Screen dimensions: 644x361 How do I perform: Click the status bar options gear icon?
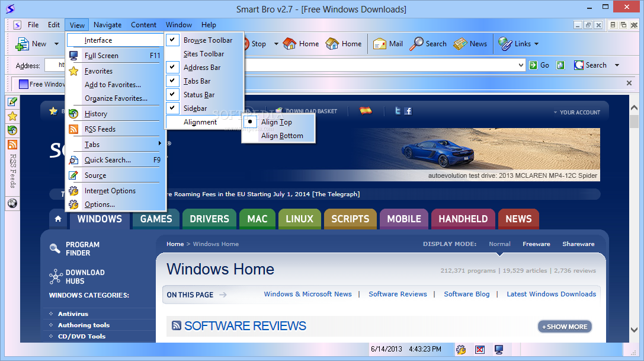coord(461,350)
